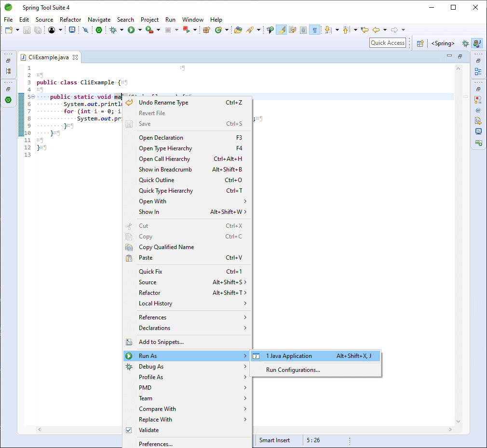Click the New Java Class green icon
This screenshot has height=448, width=487.
(x=218, y=30)
